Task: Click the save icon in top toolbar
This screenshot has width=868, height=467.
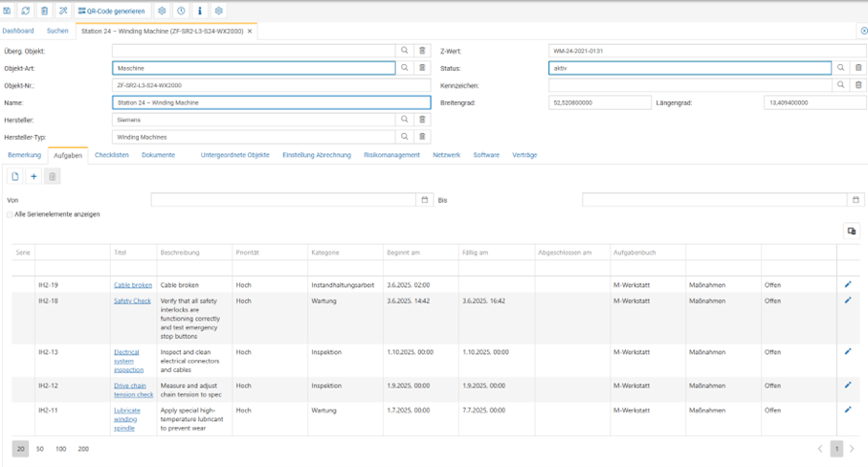Action: pyautogui.click(x=8, y=11)
